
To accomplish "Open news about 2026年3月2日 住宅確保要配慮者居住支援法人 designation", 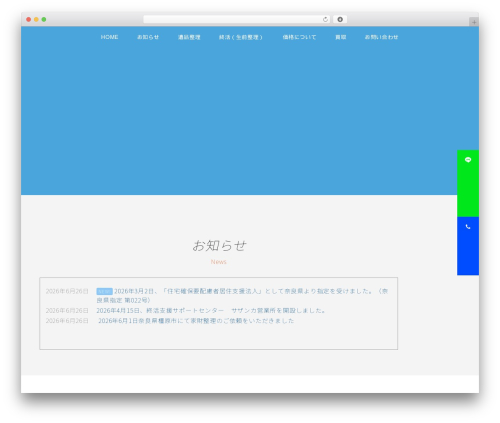I will [242, 296].
